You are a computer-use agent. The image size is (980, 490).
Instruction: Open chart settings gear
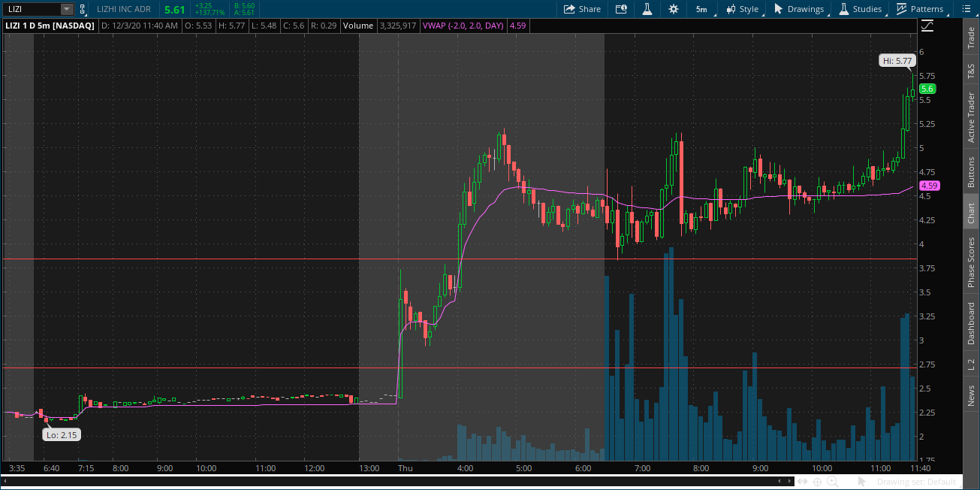(673, 9)
